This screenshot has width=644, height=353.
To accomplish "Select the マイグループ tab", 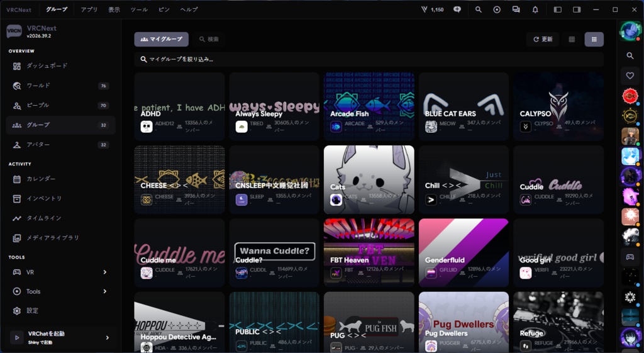I will pyautogui.click(x=162, y=39).
